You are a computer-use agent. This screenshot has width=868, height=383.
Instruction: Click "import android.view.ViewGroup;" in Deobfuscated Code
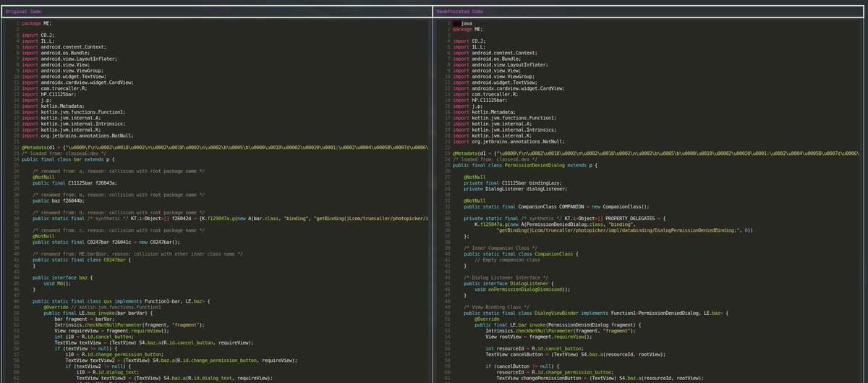pos(493,76)
